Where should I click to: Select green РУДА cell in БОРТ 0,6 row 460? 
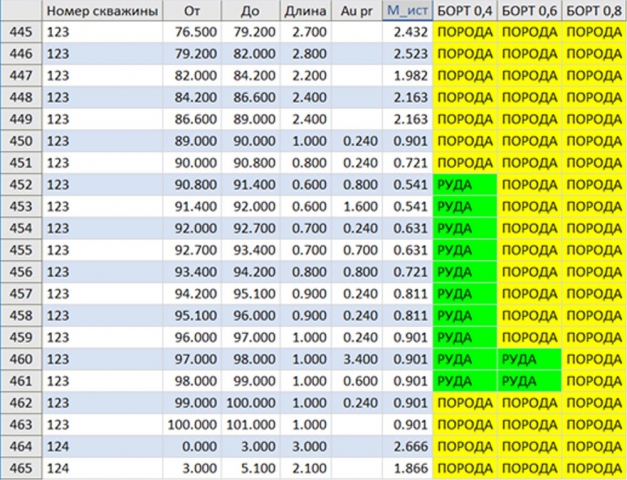(x=530, y=359)
